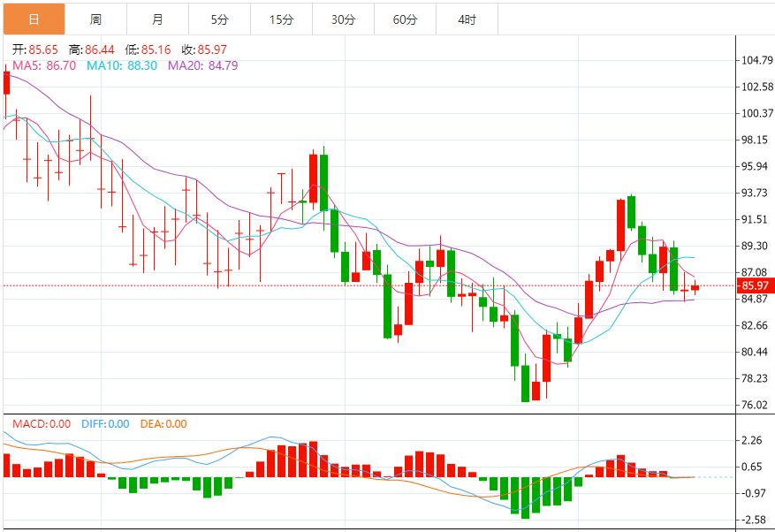The width and height of the screenshot is (775, 532).
Task: Open the 30分 chart tab
Action: (343, 19)
